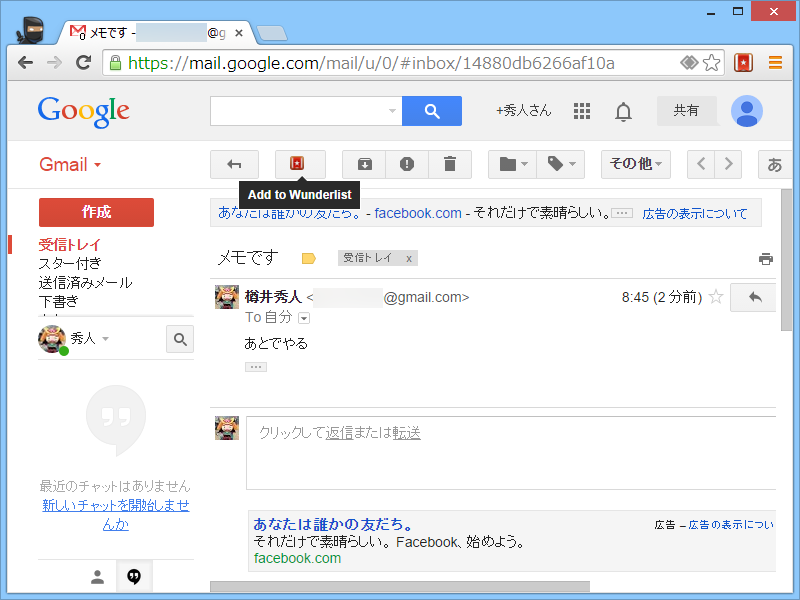
Task: Click the あ input tools button
Action: click(775, 164)
